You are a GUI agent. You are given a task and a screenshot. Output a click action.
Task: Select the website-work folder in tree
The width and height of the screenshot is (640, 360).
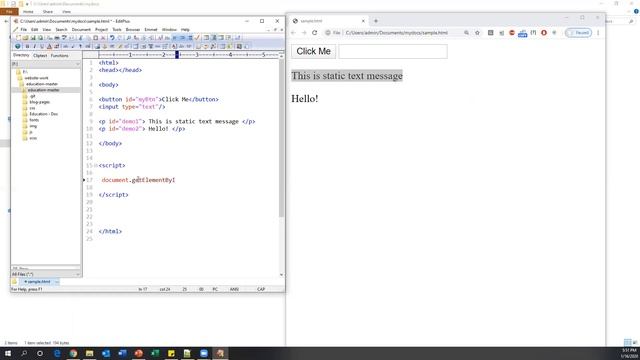(36, 78)
